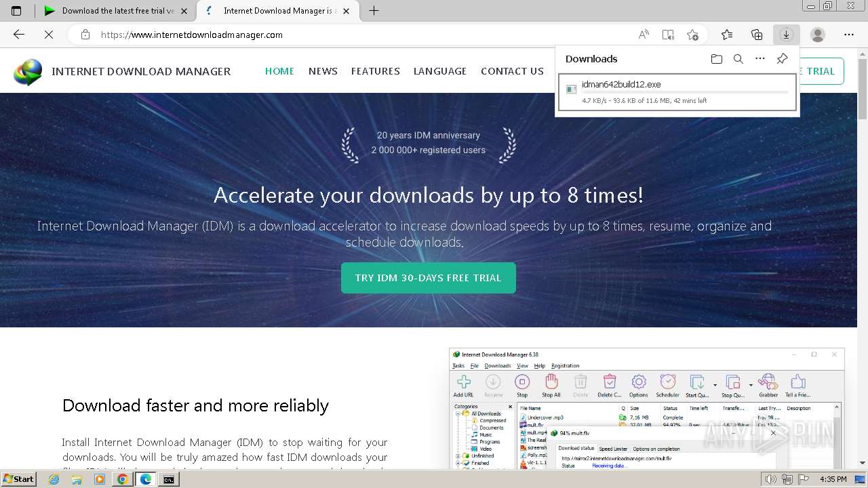Open Chrome from the taskbar
The image size is (868, 488).
coord(122,479)
